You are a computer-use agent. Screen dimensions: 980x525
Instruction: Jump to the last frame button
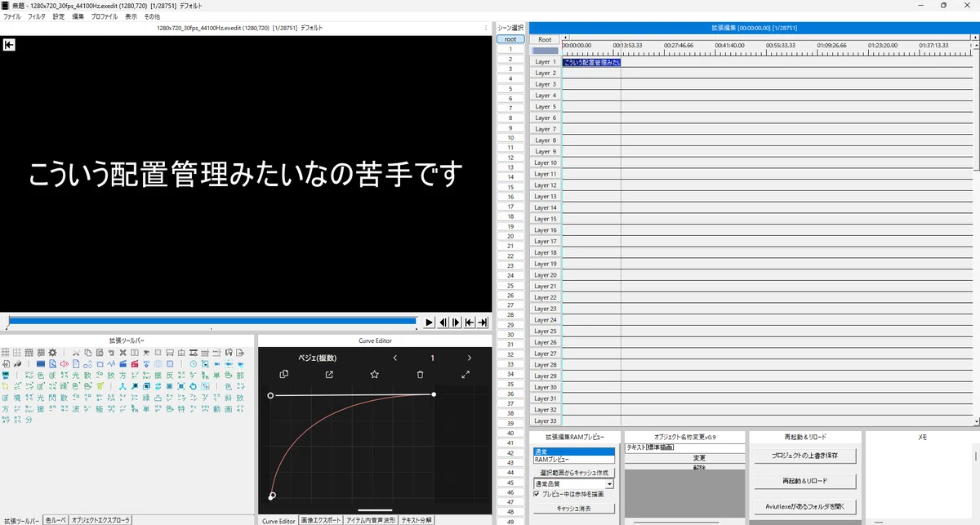(x=483, y=323)
